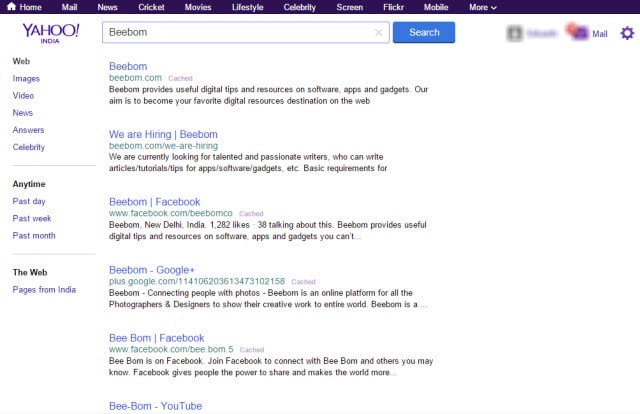Click the Home text link
The width and height of the screenshot is (640, 414).
click(31, 7)
